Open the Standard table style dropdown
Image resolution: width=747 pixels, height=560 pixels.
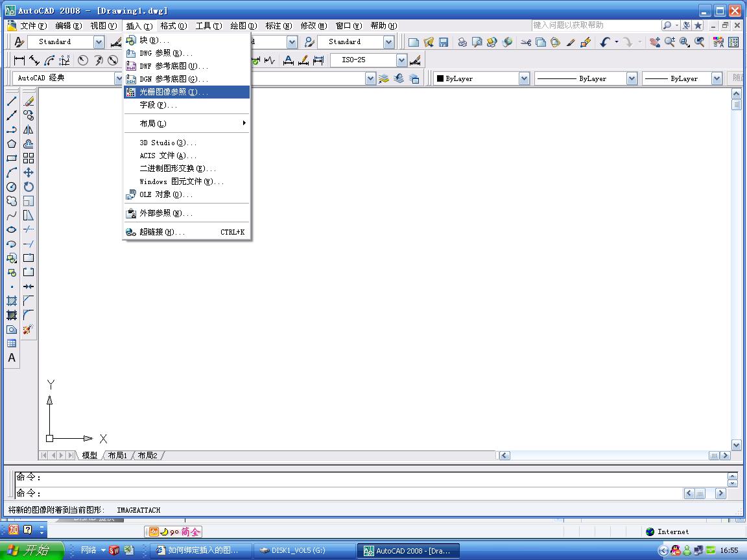click(x=389, y=42)
